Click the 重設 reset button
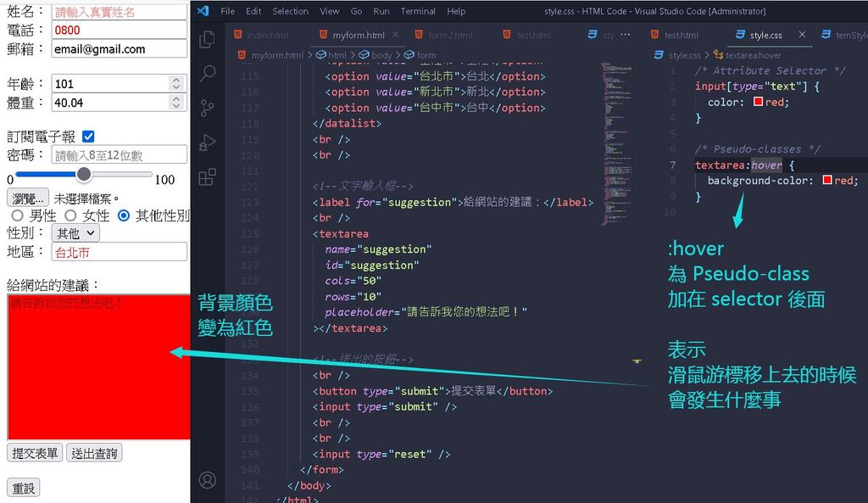This screenshot has width=868, height=503. click(23, 488)
